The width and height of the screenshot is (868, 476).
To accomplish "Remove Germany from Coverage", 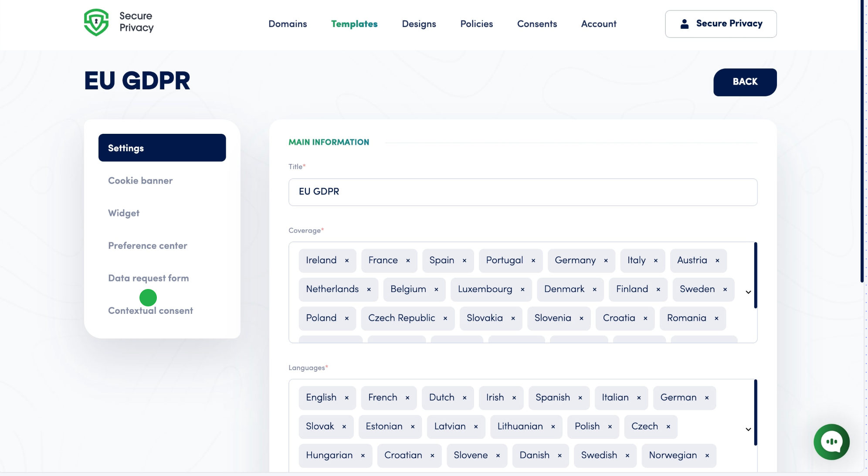I will tap(606, 260).
